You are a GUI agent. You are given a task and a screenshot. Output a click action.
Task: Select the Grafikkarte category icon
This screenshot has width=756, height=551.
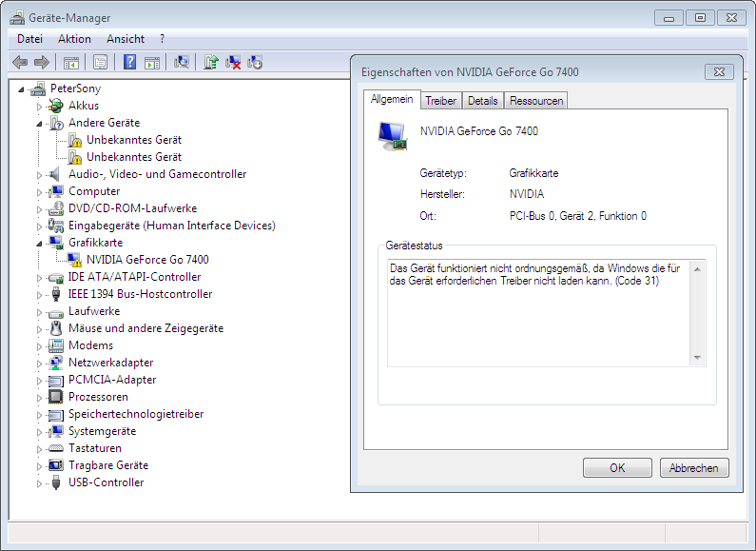coord(56,243)
